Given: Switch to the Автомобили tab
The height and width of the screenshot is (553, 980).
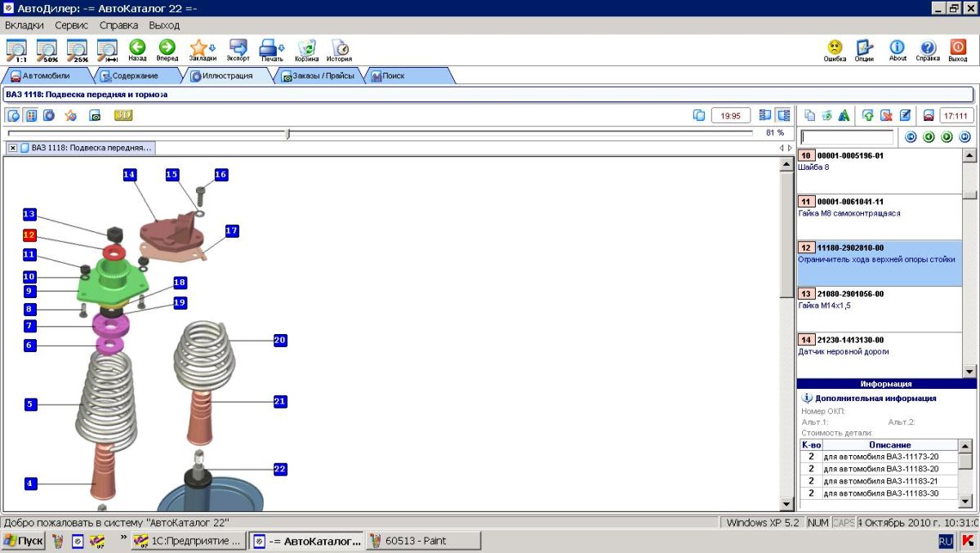Looking at the screenshot, I should (x=46, y=76).
